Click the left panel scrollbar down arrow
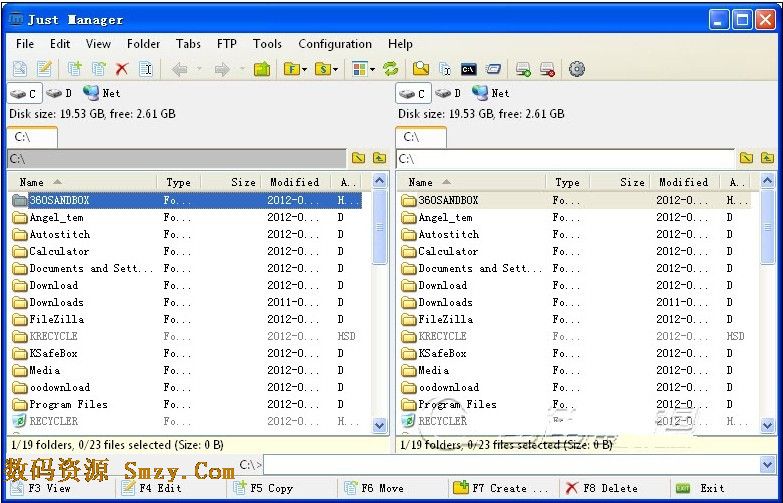The height and width of the screenshot is (503, 783). point(380,425)
